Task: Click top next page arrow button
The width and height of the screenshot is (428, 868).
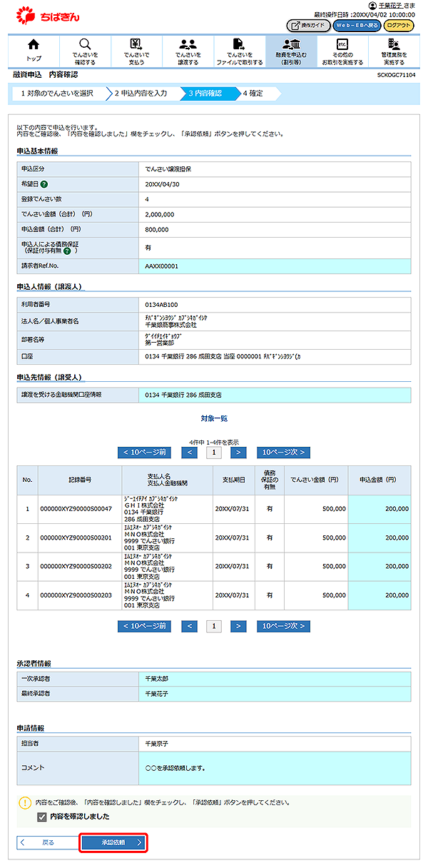Action: (238, 452)
